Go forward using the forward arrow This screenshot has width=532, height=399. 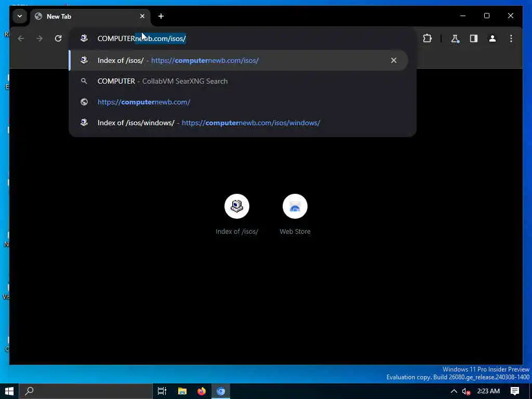[x=39, y=38]
